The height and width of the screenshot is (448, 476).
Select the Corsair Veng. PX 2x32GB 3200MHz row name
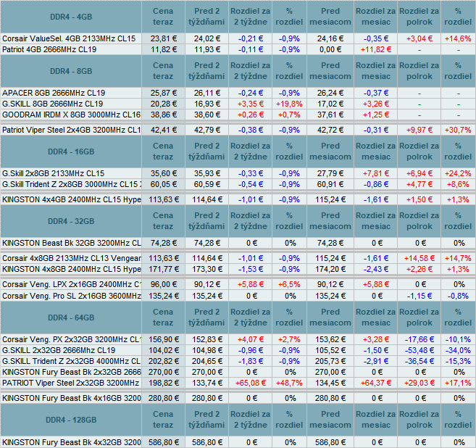[71, 339]
